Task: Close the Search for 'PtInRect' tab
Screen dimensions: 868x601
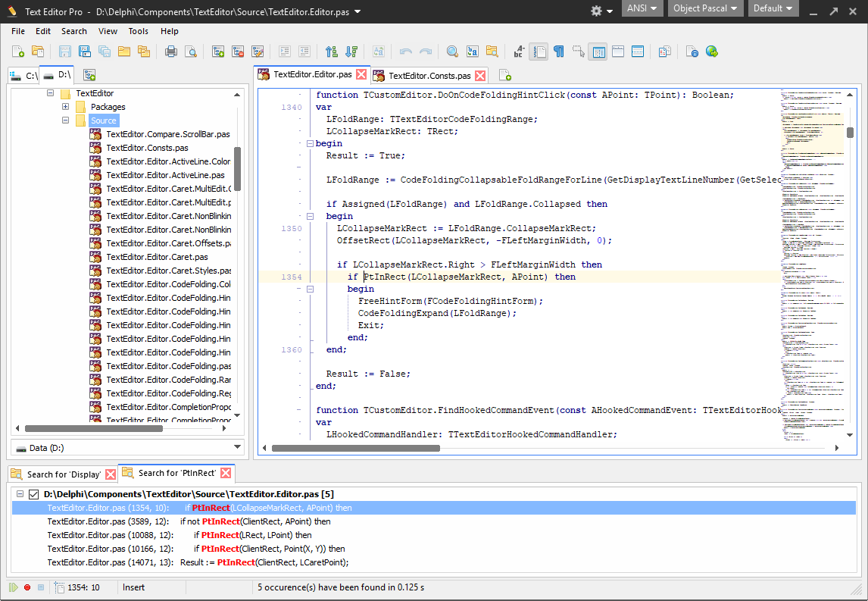Action: point(226,473)
